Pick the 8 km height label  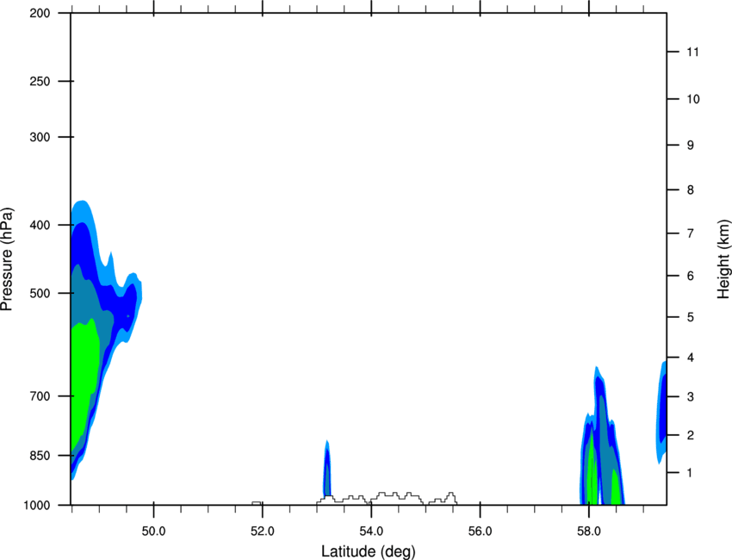(x=690, y=190)
